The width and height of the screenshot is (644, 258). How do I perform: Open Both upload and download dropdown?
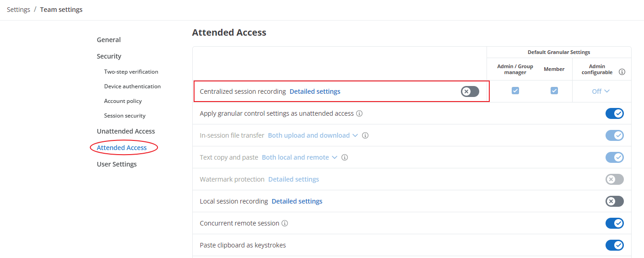313,135
